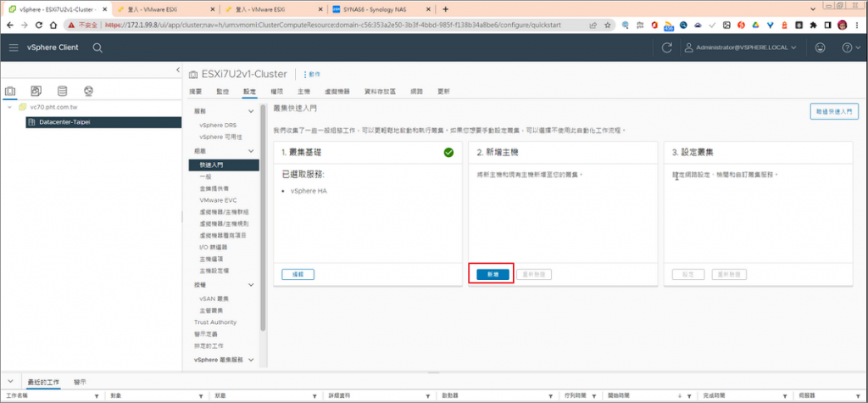Select I/O 篩選器 in the sidebar
This screenshot has height=403, width=868.
point(213,247)
